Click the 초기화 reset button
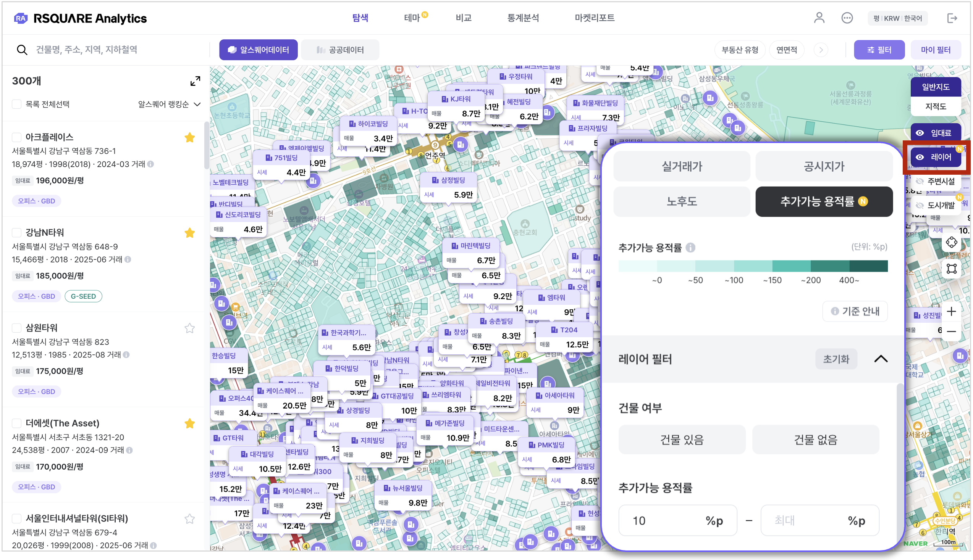The height and width of the screenshot is (560, 973). pyautogui.click(x=836, y=359)
